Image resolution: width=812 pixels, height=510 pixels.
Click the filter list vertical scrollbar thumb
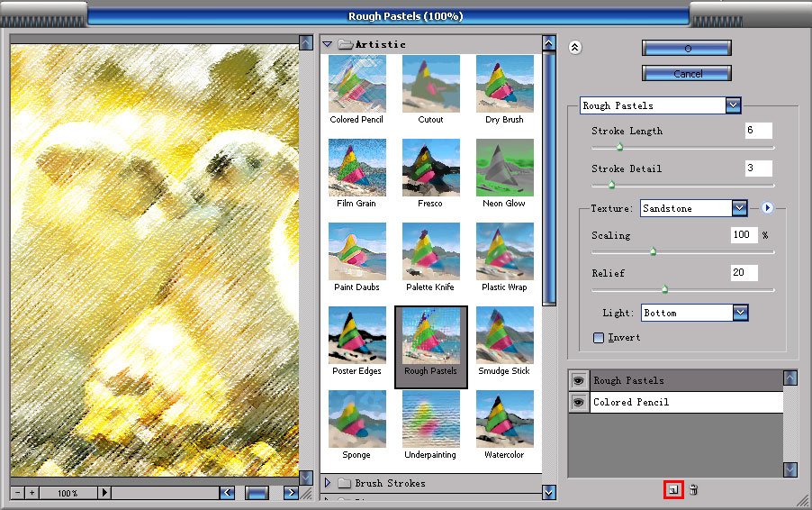tap(549, 178)
